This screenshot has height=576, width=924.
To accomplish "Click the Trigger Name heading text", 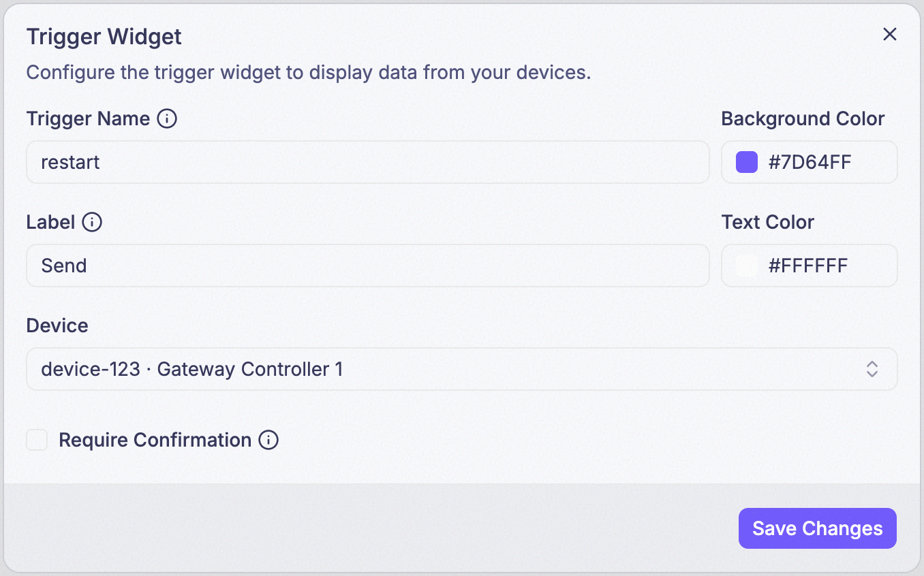I will 88,119.
